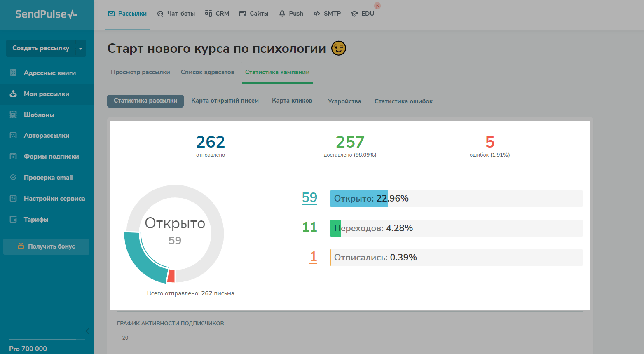Click the Получить бонус button
The height and width of the screenshot is (354, 644).
[x=46, y=246]
